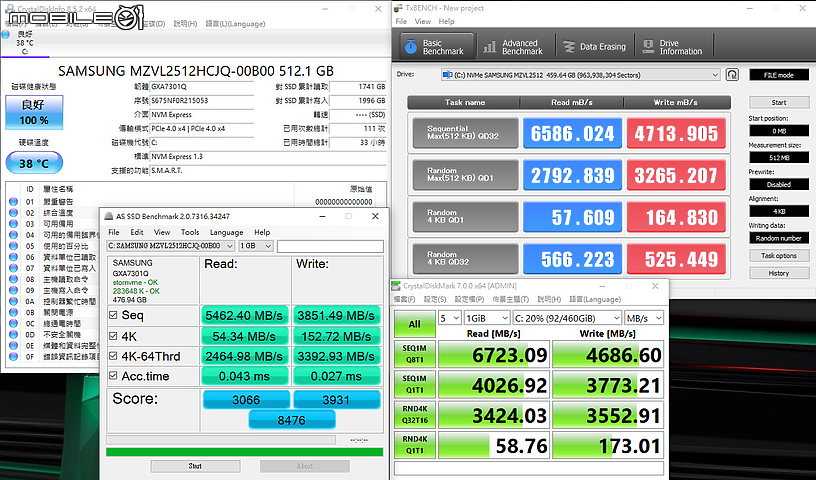Viewport: 816px width, 480px height.
Task: Open the File menu in AS SSD Benchmark
Action: 114,232
